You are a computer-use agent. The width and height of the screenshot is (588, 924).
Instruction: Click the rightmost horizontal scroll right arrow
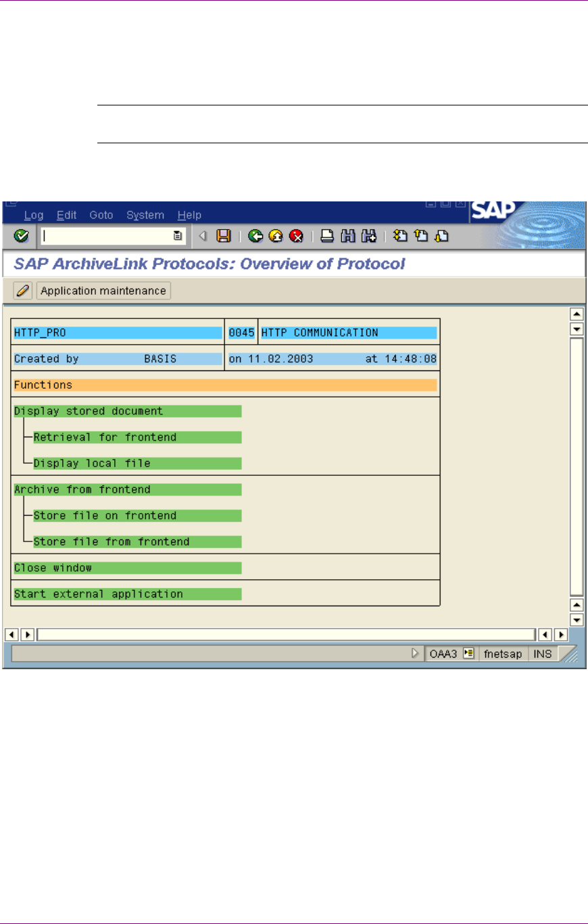click(560, 635)
